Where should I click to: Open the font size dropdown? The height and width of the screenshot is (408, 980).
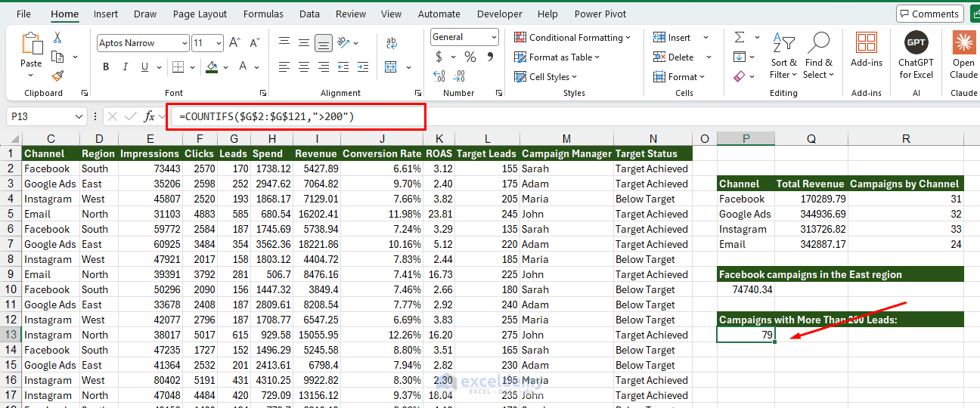click(219, 43)
